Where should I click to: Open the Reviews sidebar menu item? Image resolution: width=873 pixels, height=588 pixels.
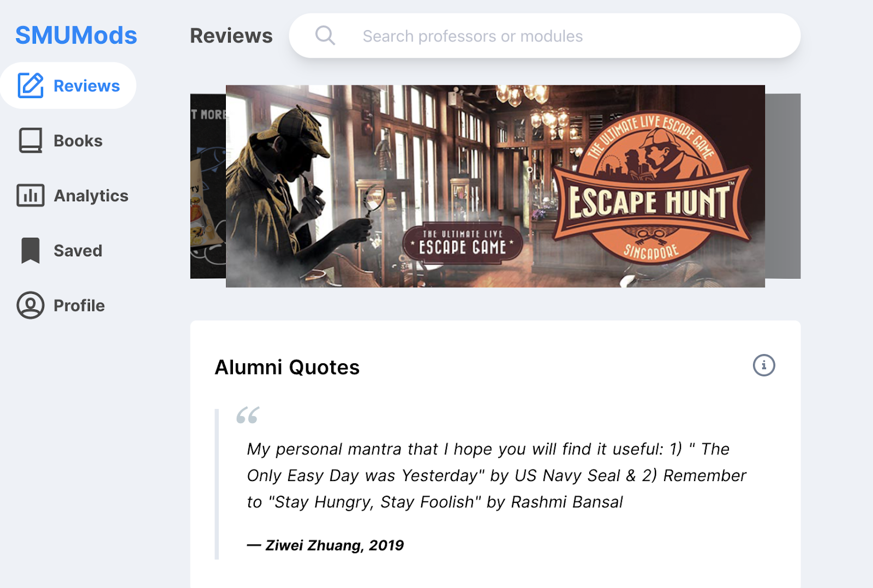click(x=68, y=86)
